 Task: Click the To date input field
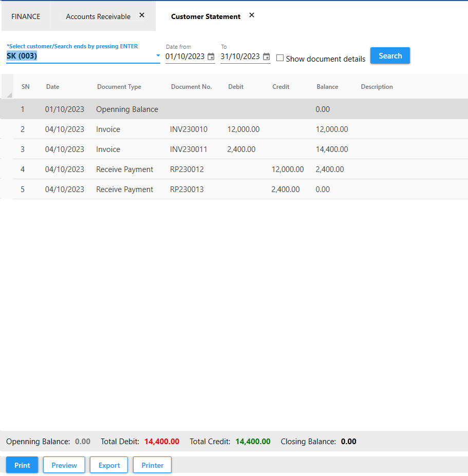pyautogui.click(x=240, y=56)
